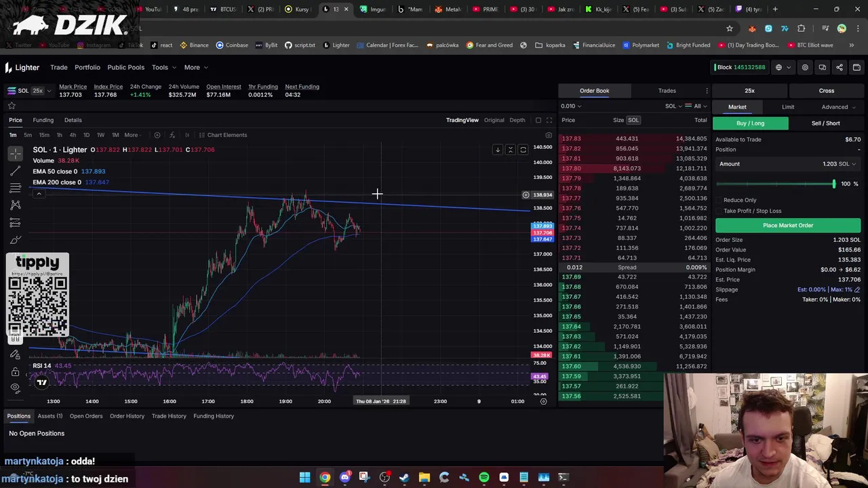Open the Lighter settings gear icon
The height and width of the screenshot is (488, 868).
coord(805,67)
